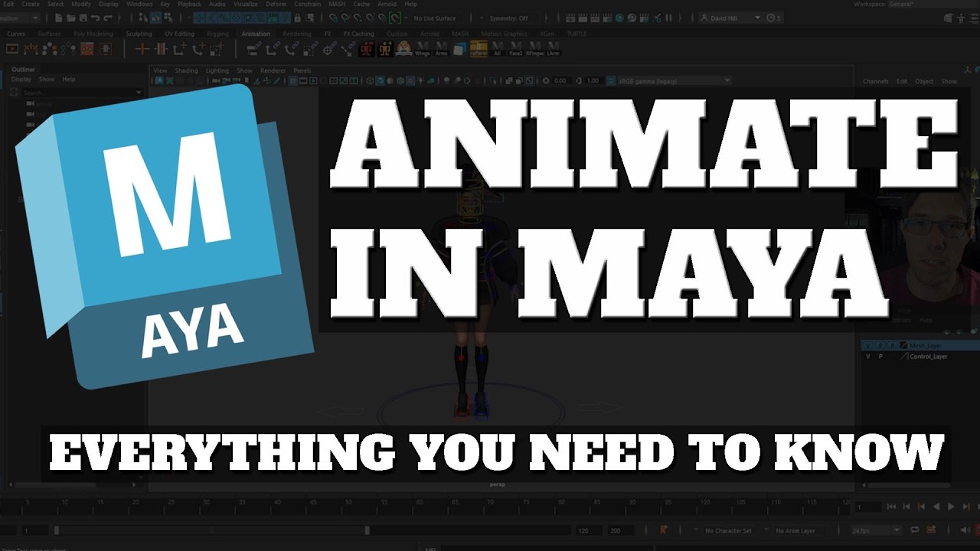
Task: Click the play forwards button
Action: pyautogui.click(x=951, y=507)
